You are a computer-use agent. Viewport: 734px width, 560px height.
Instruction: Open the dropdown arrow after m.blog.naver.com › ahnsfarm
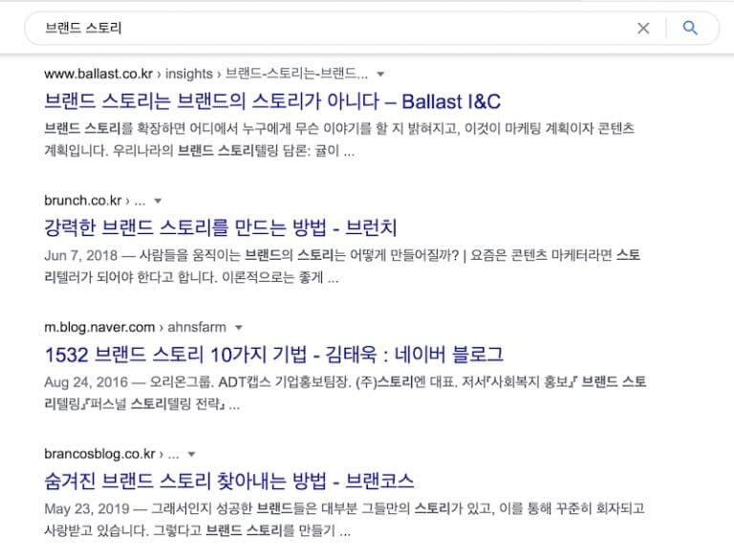click(x=239, y=327)
